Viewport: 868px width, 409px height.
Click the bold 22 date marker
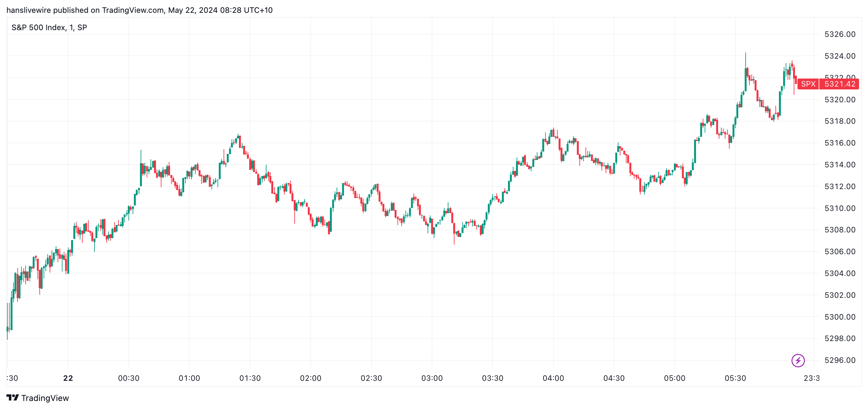click(x=68, y=378)
